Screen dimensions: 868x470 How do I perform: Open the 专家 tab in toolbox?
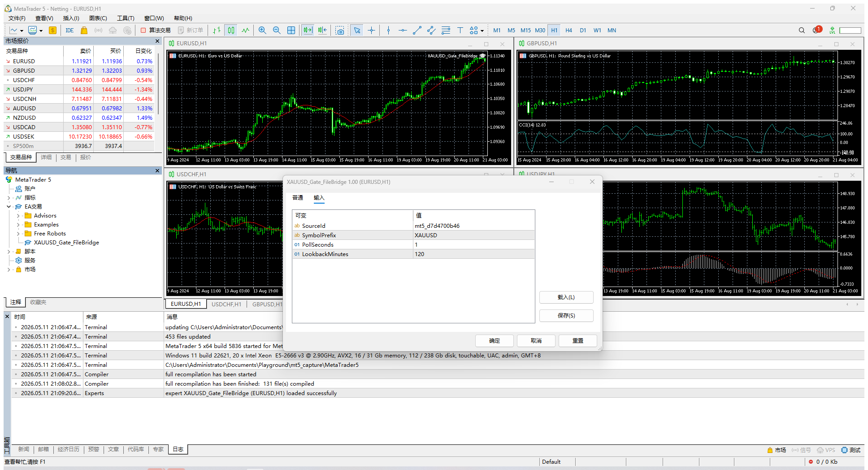click(158, 449)
